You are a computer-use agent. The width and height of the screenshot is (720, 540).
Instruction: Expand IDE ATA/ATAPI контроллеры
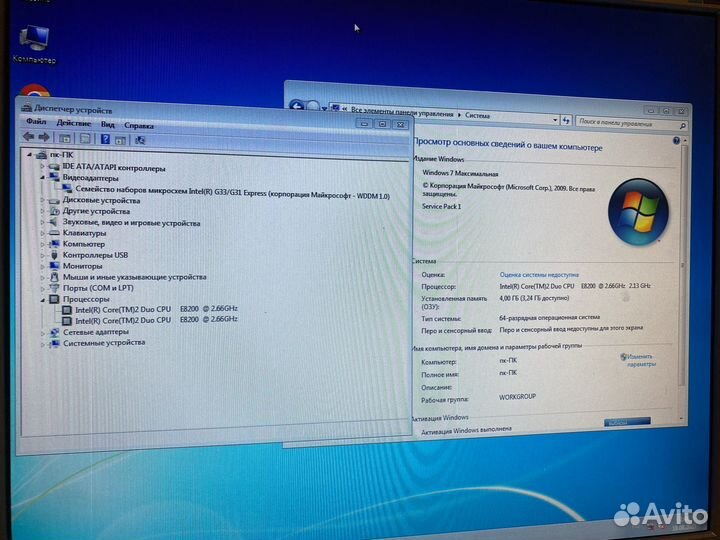click(42, 166)
